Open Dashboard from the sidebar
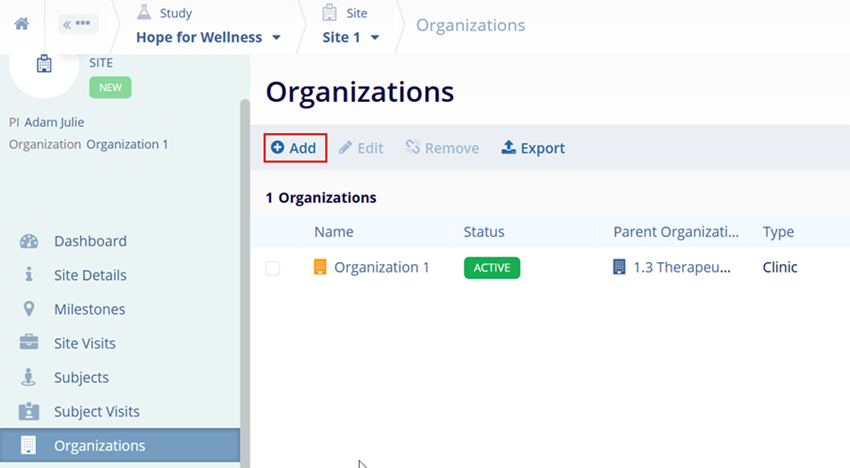The width and height of the screenshot is (850, 468). 90,241
